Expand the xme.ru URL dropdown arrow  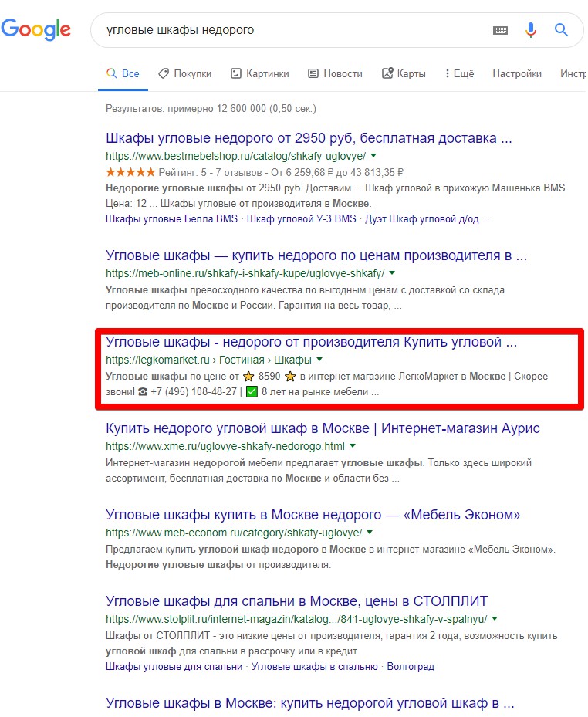pos(353,446)
